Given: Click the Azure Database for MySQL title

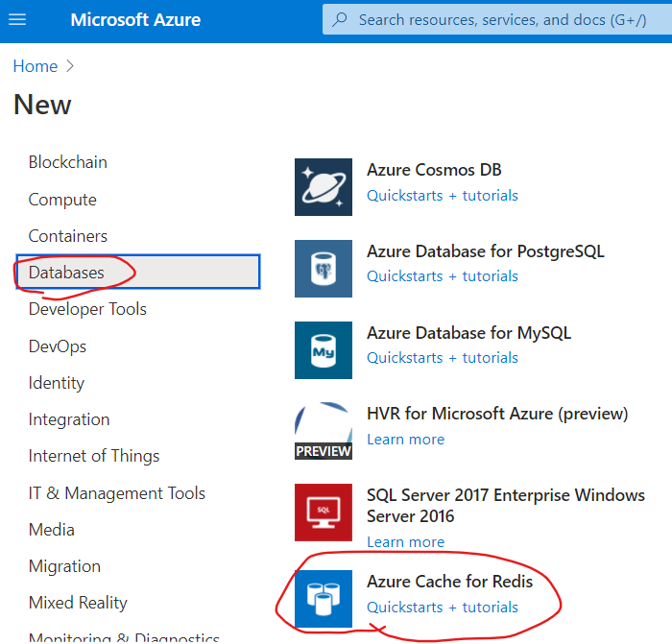Looking at the screenshot, I should [468, 333].
